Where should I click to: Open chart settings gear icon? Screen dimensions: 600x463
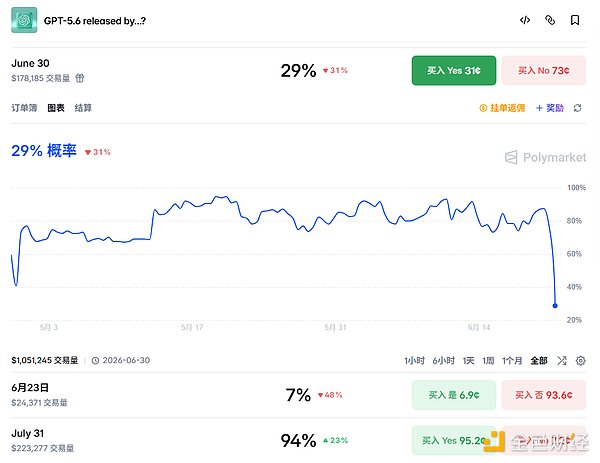(580, 360)
